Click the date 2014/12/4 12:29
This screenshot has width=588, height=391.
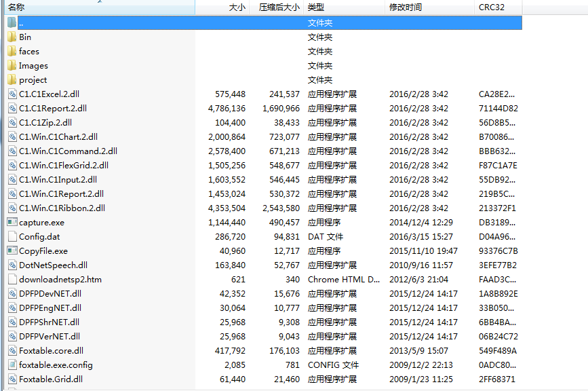point(421,223)
